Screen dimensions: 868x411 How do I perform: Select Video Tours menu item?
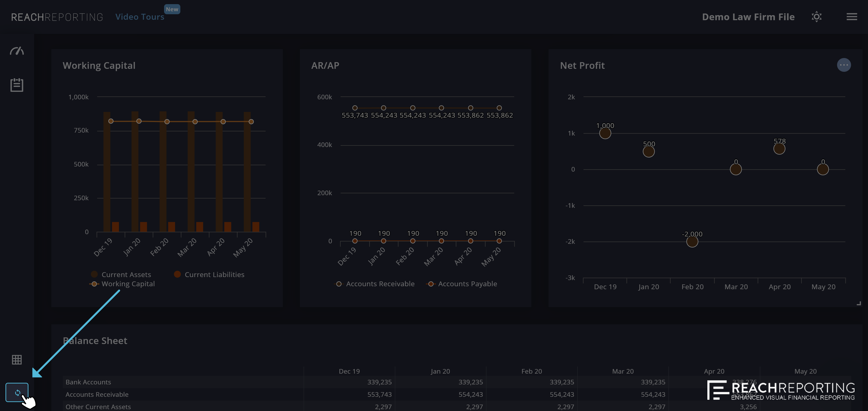(x=140, y=16)
